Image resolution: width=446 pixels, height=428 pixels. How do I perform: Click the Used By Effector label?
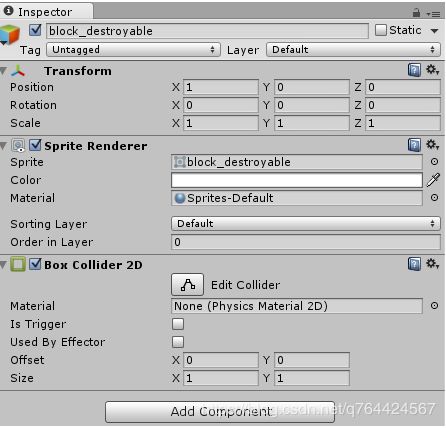(58, 342)
